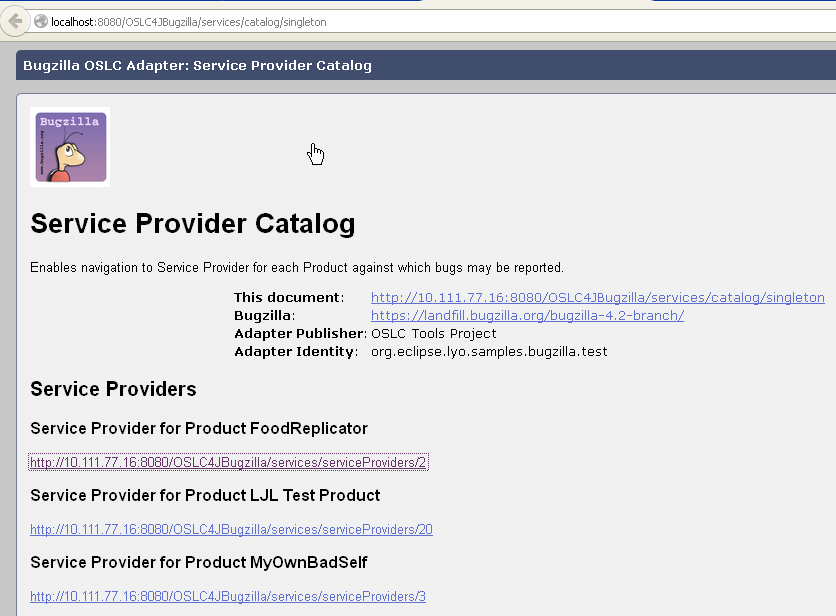This screenshot has height=616, width=836.
Task: Click the 'OSLC Tools Project' publisher value
Action: (433, 334)
